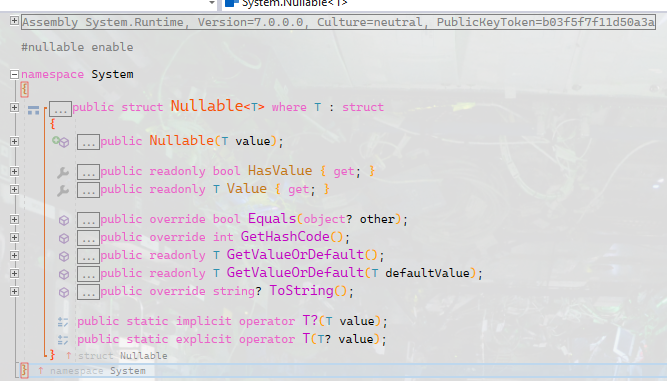Expand collapsed ellipsis box before struct Nullable<T>
The width and height of the screenshot is (667, 381).
pyautogui.click(x=60, y=109)
